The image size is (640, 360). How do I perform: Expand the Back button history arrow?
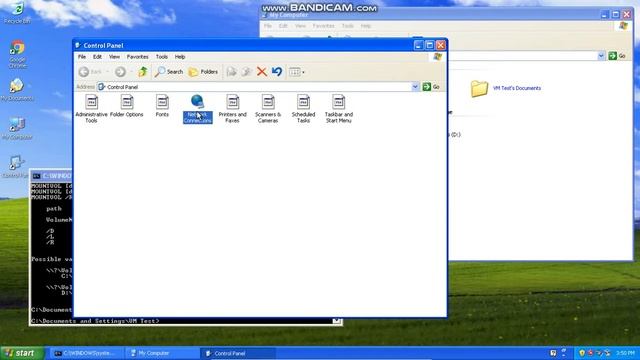pyautogui.click(x=107, y=72)
